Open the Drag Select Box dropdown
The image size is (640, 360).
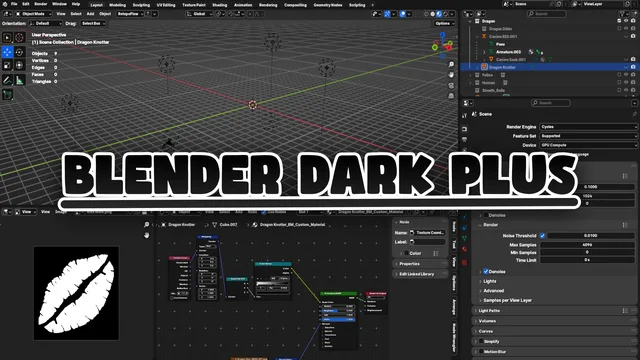pyautogui.click(x=93, y=23)
